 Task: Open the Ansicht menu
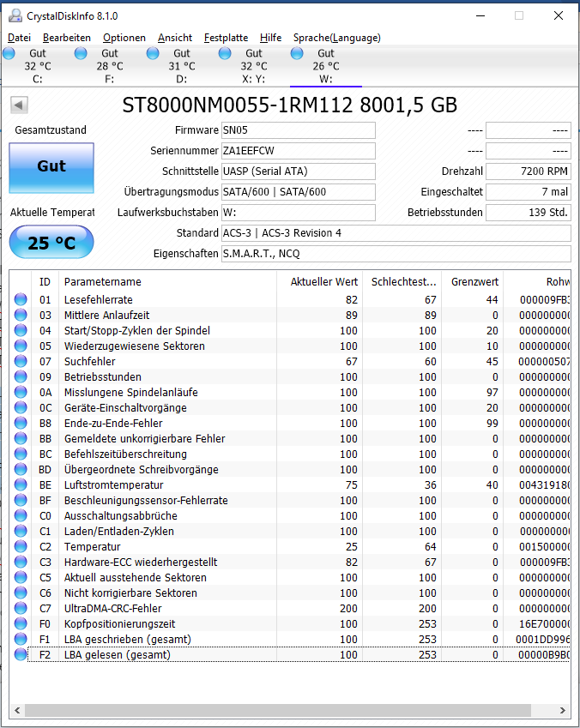pyautogui.click(x=175, y=38)
